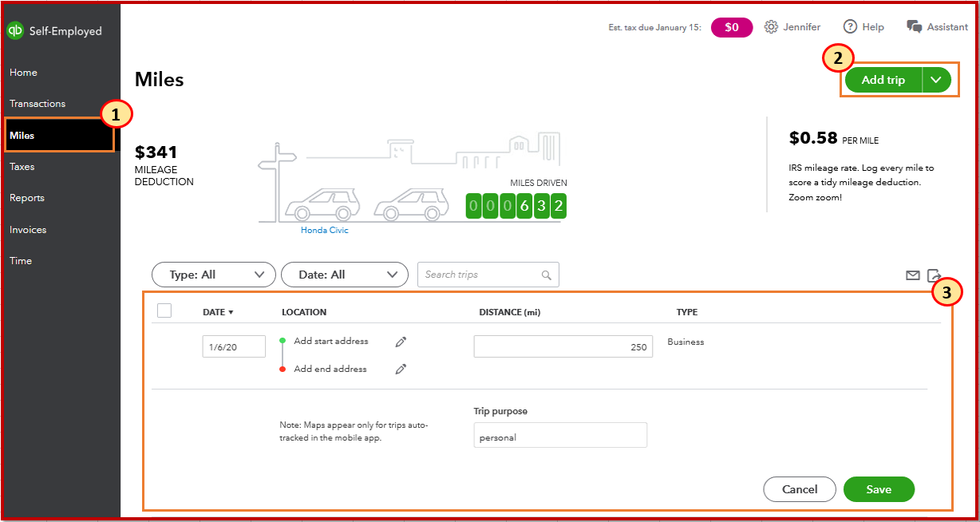Click the QuickBooks logo icon

tap(15, 31)
